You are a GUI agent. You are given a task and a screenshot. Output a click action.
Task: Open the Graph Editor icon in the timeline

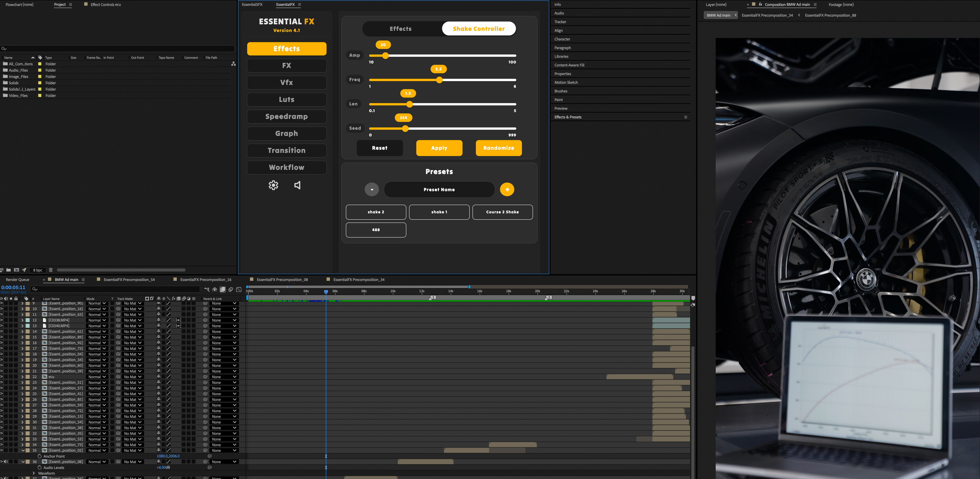[239, 289]
